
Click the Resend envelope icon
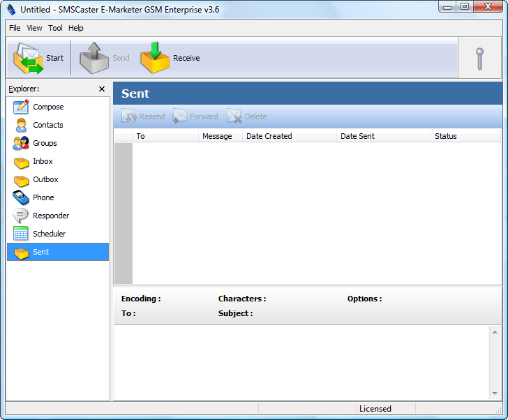(129, 116)
